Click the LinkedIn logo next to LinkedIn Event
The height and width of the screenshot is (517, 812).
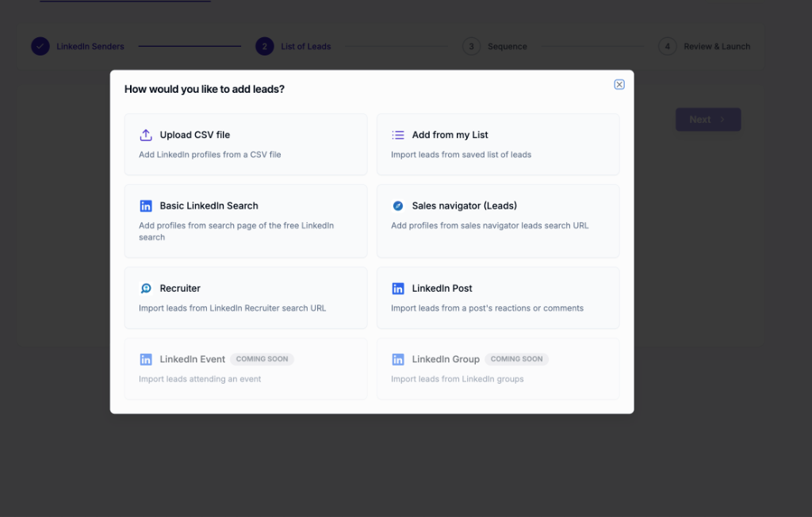click(x=146, y=359)
